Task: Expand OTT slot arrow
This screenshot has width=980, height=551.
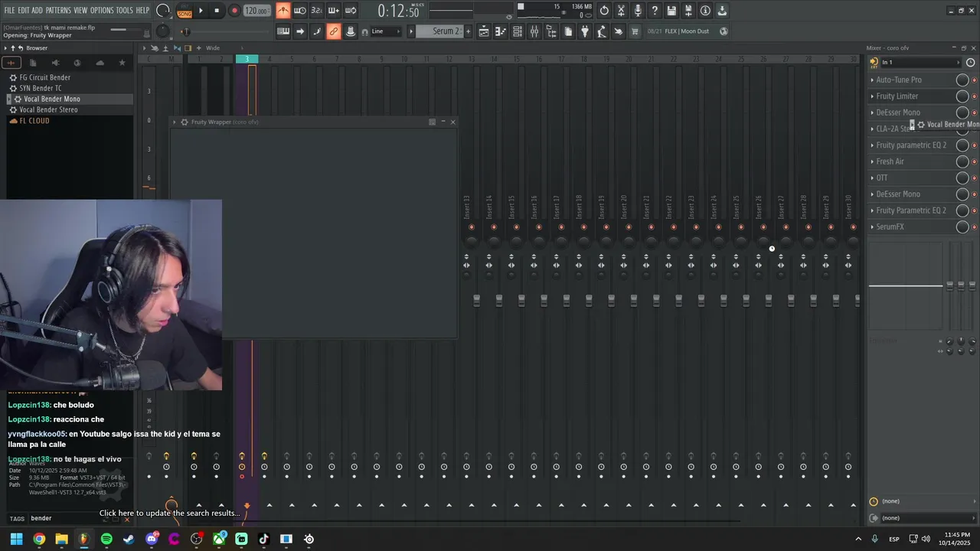Action: click(x=872, y=178)
